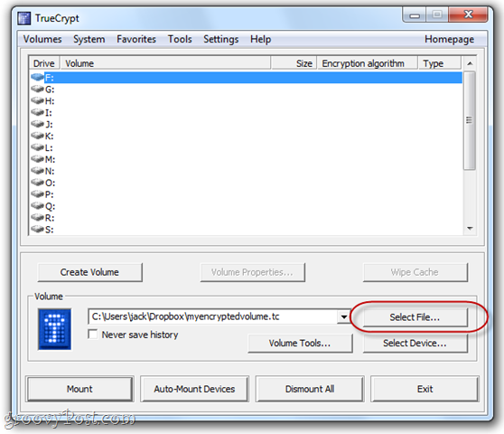Select the R: drive icon

coord(37,218)
